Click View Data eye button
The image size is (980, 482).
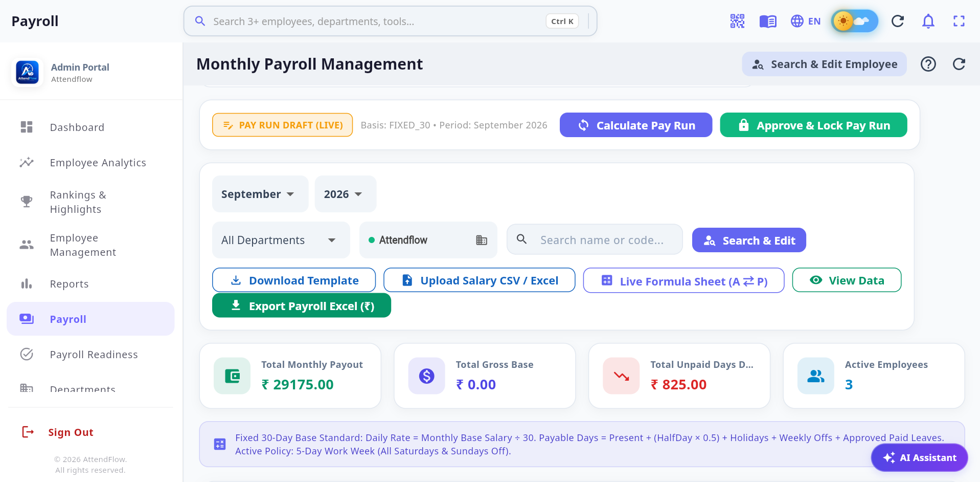point(847,280)
